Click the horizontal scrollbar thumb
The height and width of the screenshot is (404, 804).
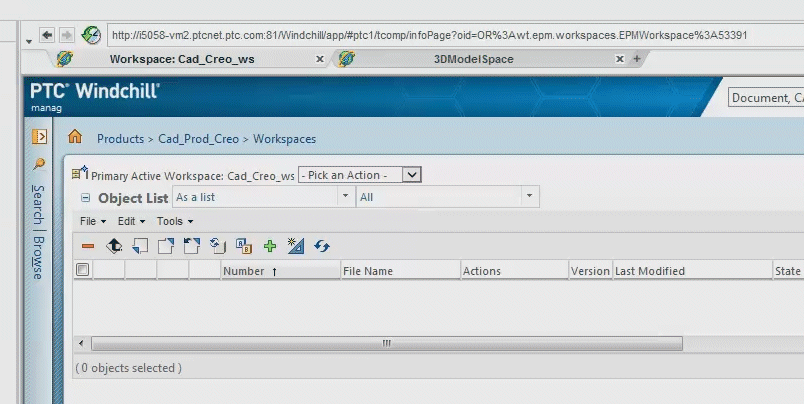[x=387, y=343]
